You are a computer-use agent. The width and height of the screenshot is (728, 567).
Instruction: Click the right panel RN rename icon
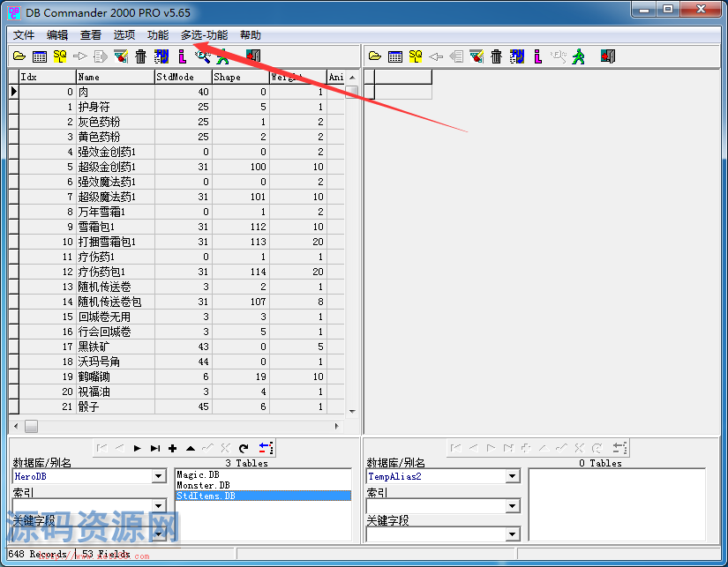(x=517, y=56)
